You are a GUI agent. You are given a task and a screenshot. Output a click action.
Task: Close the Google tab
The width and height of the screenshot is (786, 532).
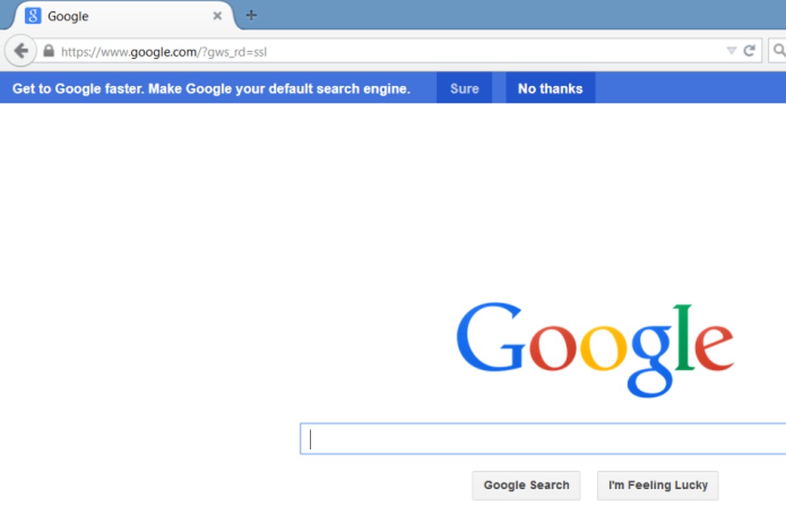pyautogui.click(x=217, y=16)
